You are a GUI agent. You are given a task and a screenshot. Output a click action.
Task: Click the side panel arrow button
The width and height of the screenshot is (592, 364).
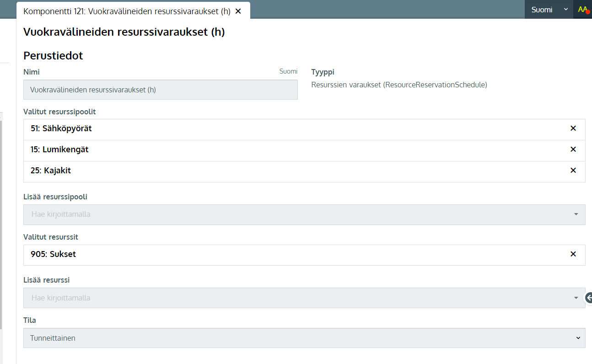(589, 298)
